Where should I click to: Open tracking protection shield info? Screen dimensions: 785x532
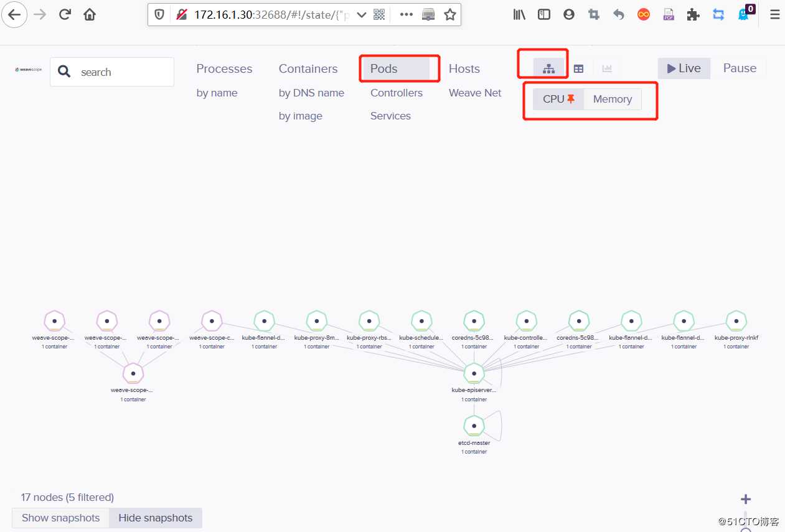coord(160,15)
